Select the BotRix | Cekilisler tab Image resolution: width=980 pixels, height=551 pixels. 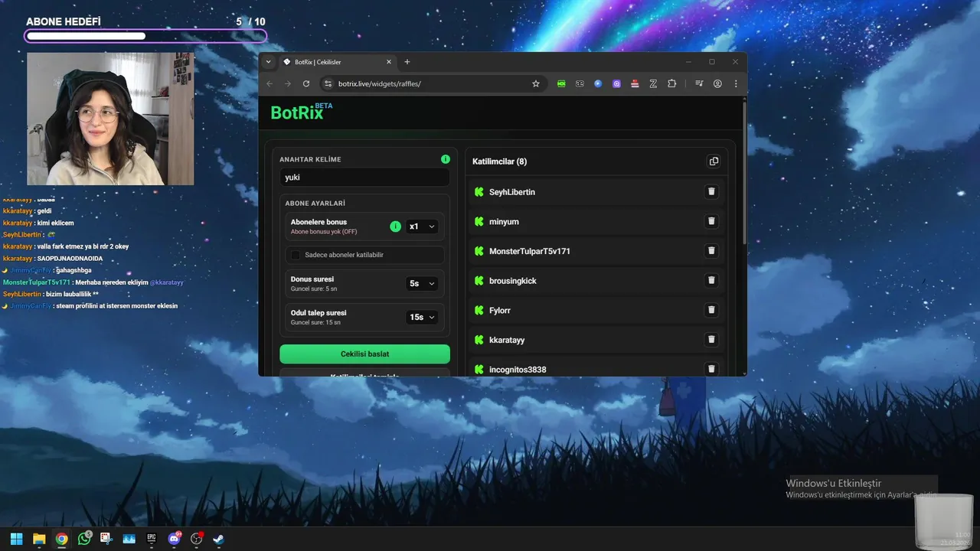click(x=338, y=62)
